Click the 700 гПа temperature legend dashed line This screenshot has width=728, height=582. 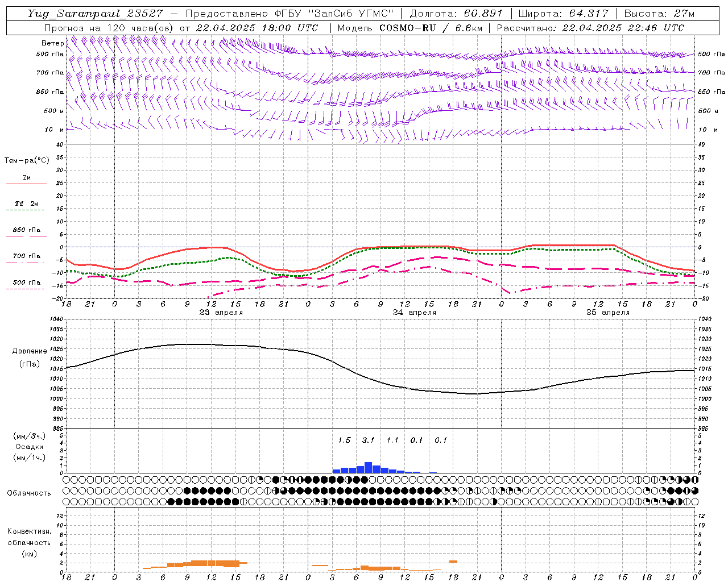coord(25,263)
